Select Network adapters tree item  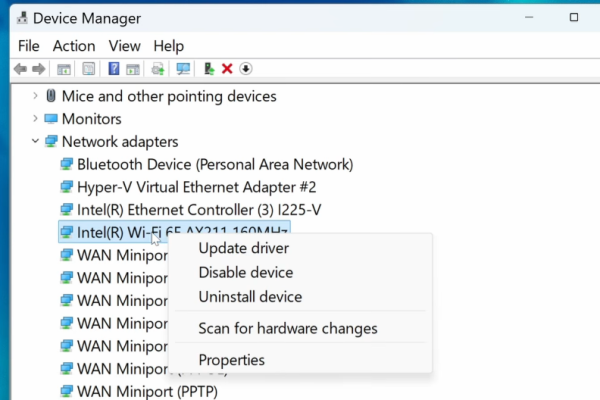click(120, 142)
